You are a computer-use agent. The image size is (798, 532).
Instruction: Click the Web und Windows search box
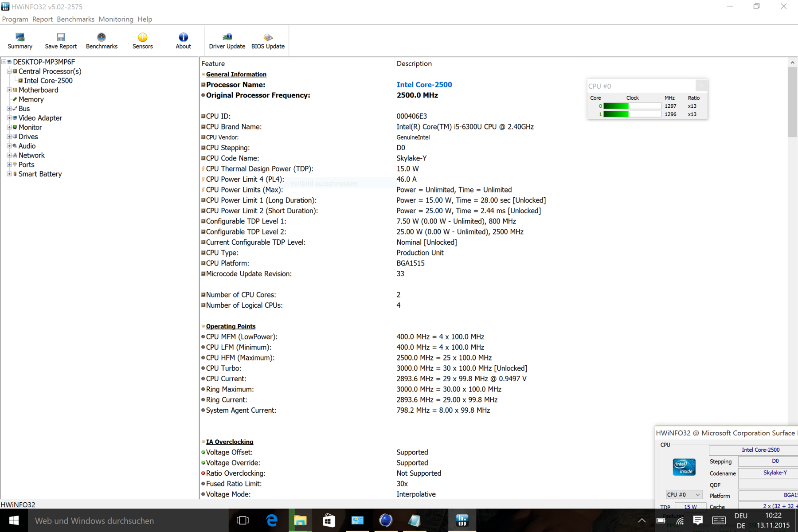[x=128, y=520]
